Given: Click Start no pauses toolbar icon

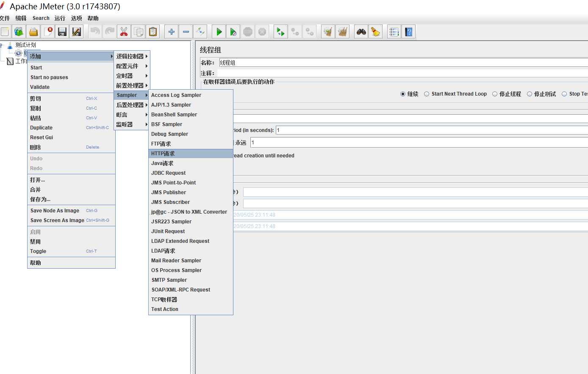Looking at the screenshot, I should point(233,32).
